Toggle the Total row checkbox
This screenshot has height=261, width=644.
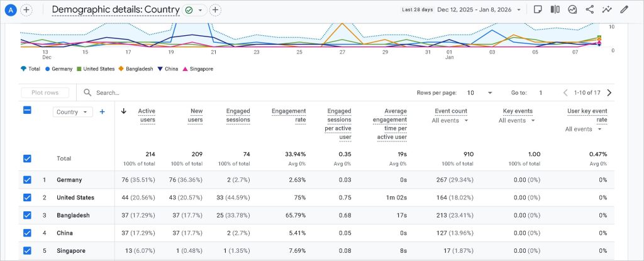tap(27, 158)
